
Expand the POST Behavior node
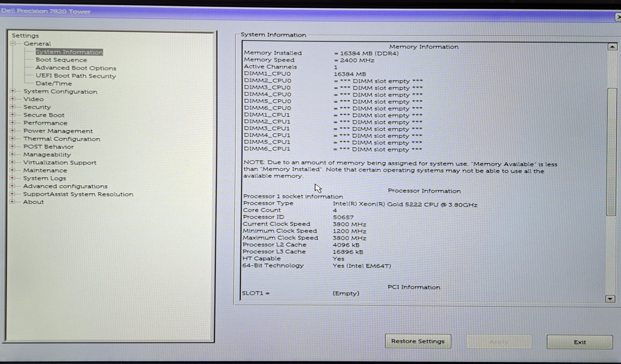12,147
